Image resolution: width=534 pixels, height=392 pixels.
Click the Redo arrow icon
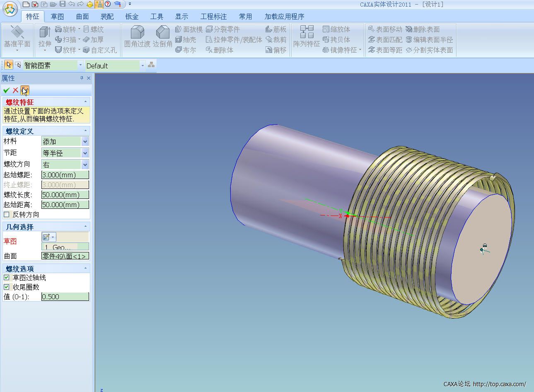click(x=80, y=4)
